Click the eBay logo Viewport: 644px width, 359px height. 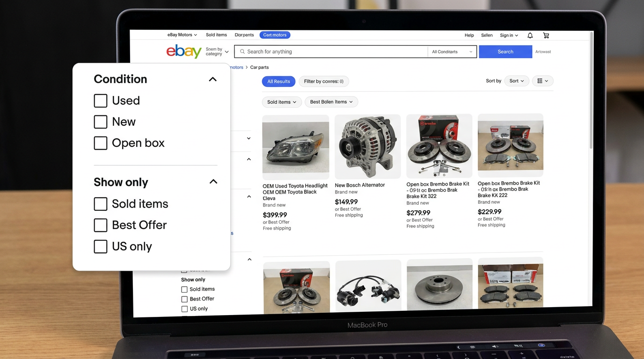tap(184, 51)
